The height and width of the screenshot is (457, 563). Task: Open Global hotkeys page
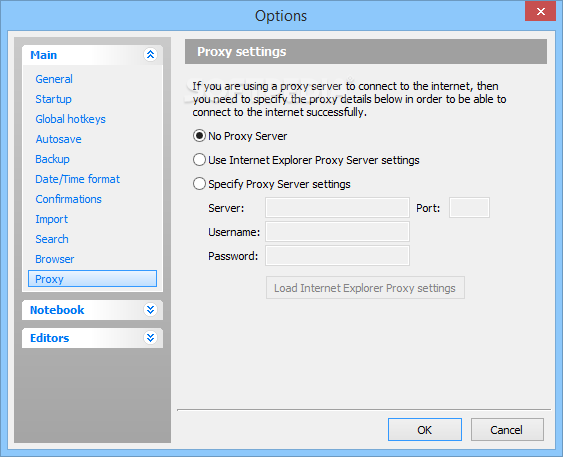(70, 119)
